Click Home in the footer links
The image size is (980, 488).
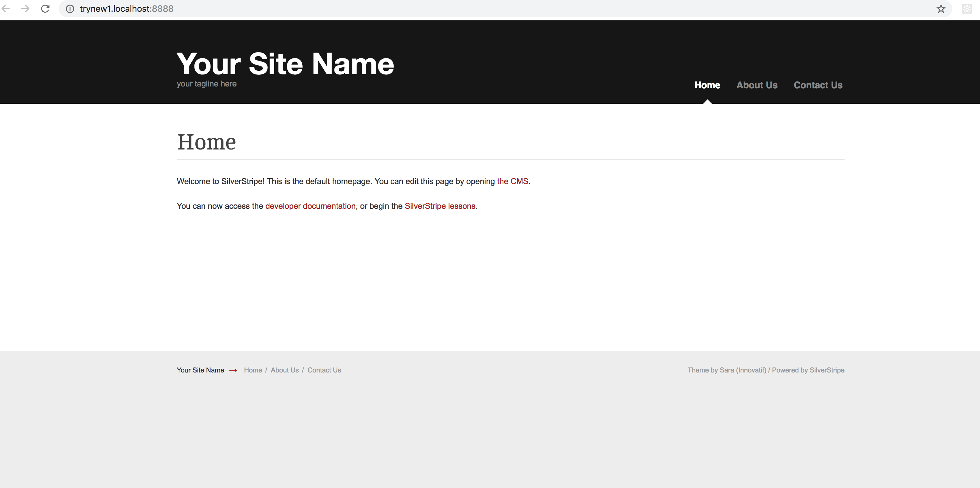pos(253,370)
